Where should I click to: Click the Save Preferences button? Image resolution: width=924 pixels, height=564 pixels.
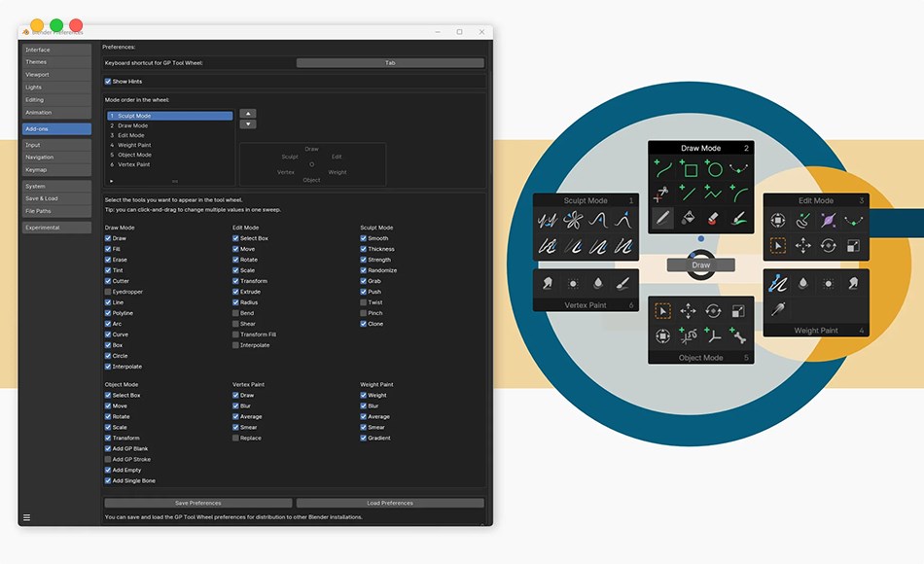click(197, 503)
